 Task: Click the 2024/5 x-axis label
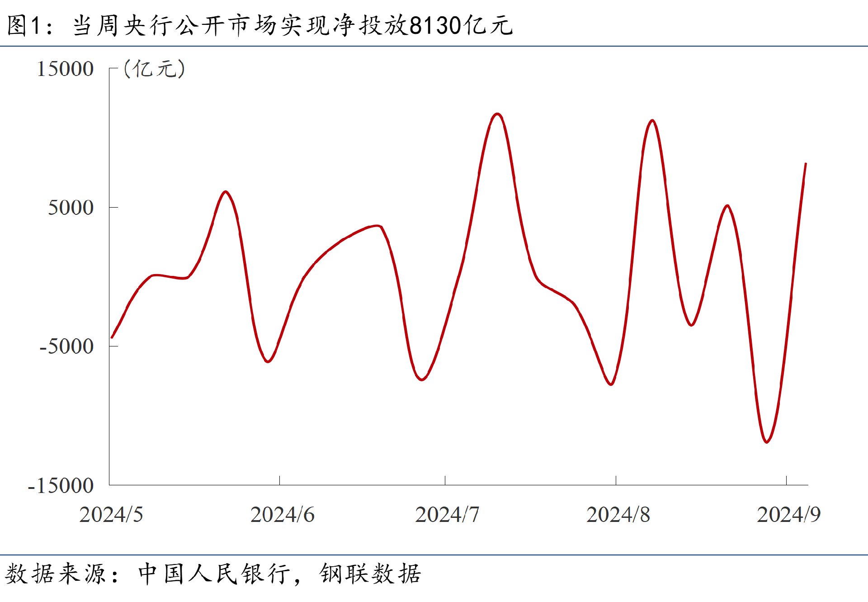[x=111, y=515]
